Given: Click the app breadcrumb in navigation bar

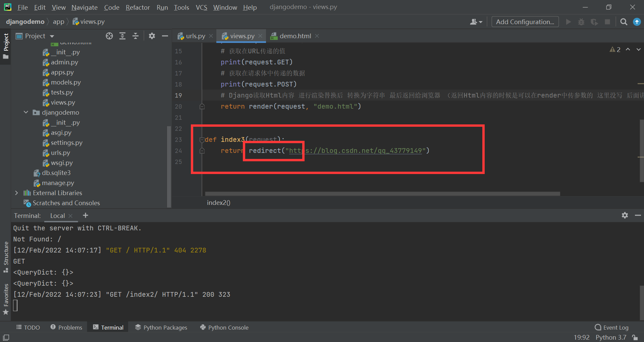Looking at the screenshot, I should [x=58, y=22].
